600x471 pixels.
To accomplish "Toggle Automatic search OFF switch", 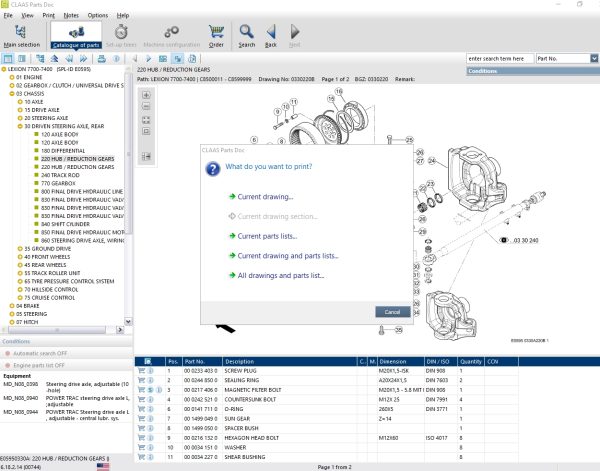I will [40, 354].
